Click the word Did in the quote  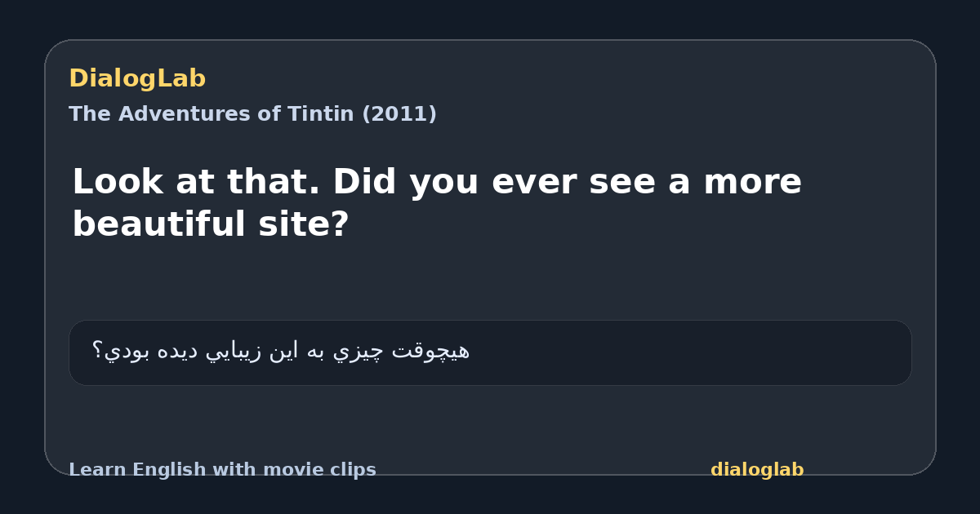click(x=364, y=182)
